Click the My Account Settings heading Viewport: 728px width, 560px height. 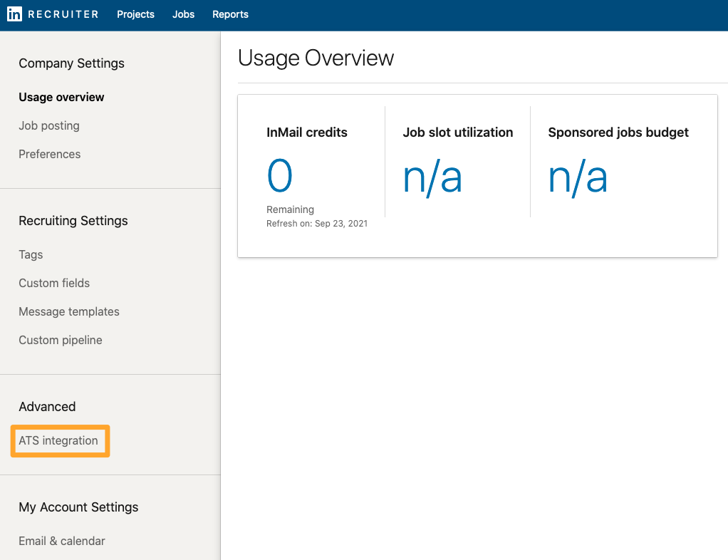point(78,507)
